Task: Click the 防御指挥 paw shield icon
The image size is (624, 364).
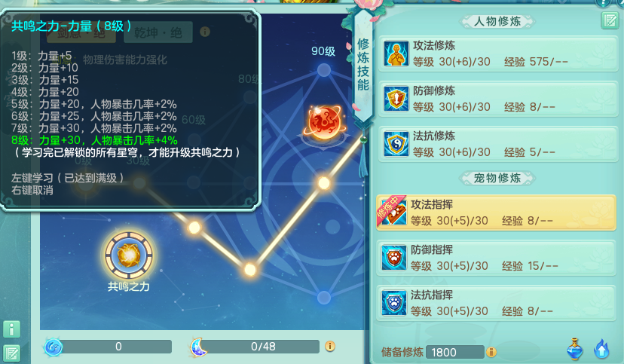Action: point(394,258)
